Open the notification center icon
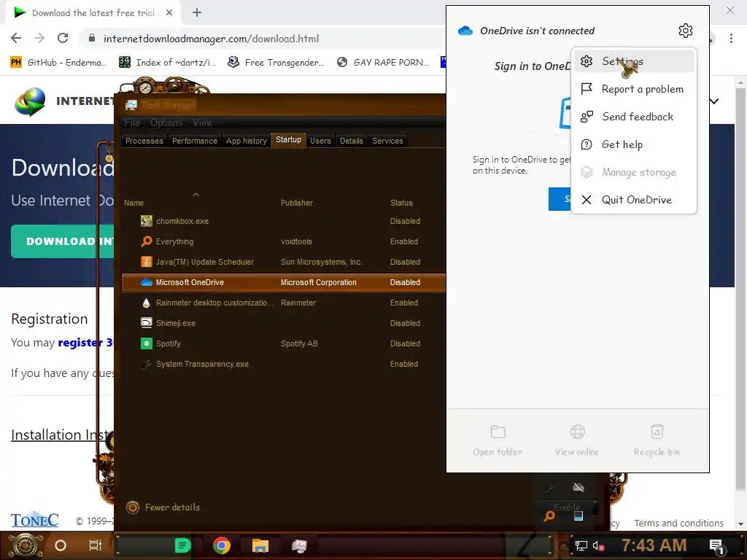 [717, 547]
